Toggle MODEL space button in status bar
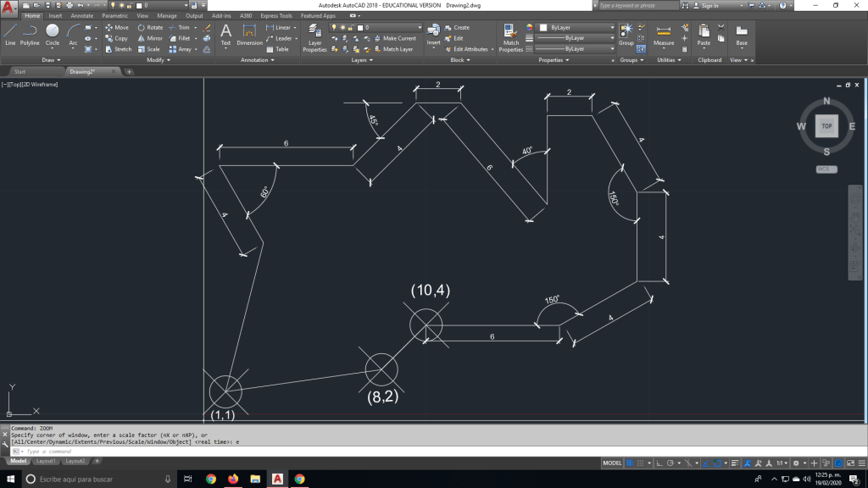The height and width of the screenshot is (488, 868). pyautogui.click(x=612, y=463)
